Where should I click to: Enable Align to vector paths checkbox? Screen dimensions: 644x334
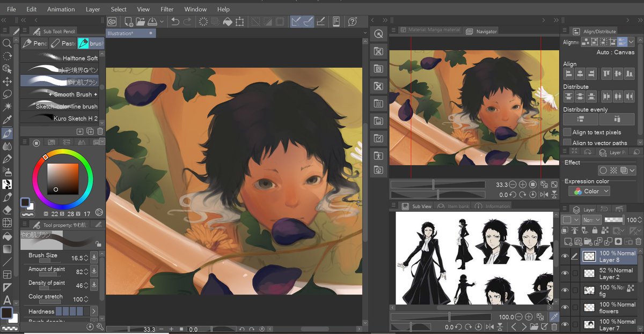pyautogui.click(x=567, y=143)
